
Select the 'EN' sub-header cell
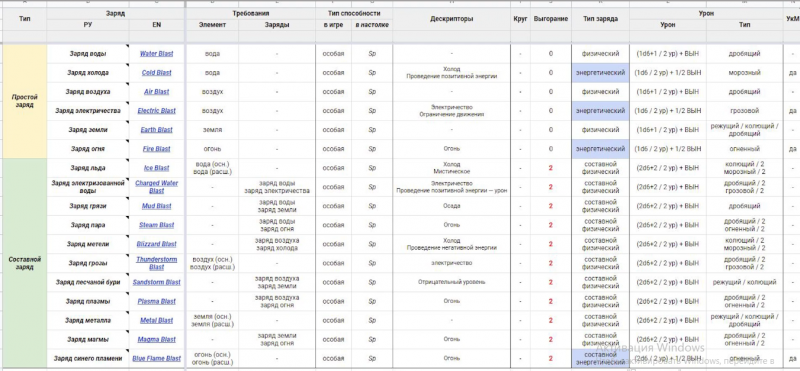pos(157,24)
